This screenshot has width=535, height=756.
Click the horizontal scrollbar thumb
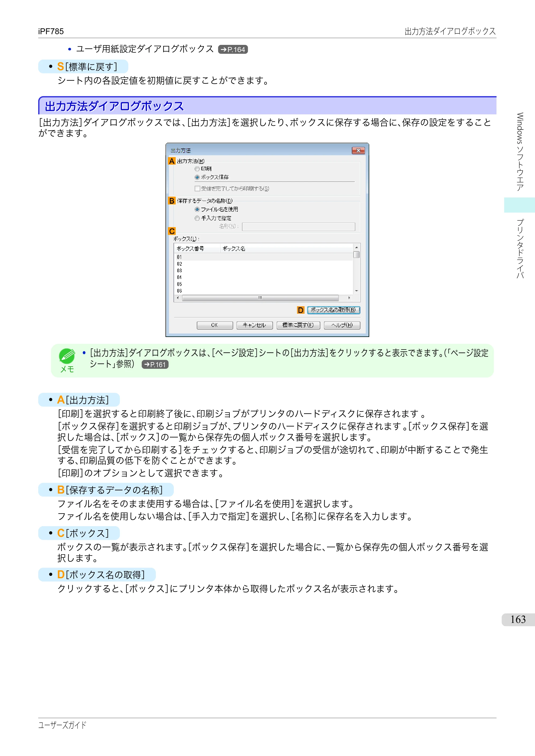[260, 298]
